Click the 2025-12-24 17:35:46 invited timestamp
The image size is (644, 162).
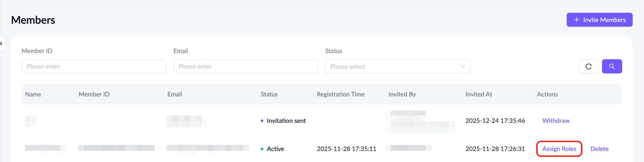(x=495, y=121)
